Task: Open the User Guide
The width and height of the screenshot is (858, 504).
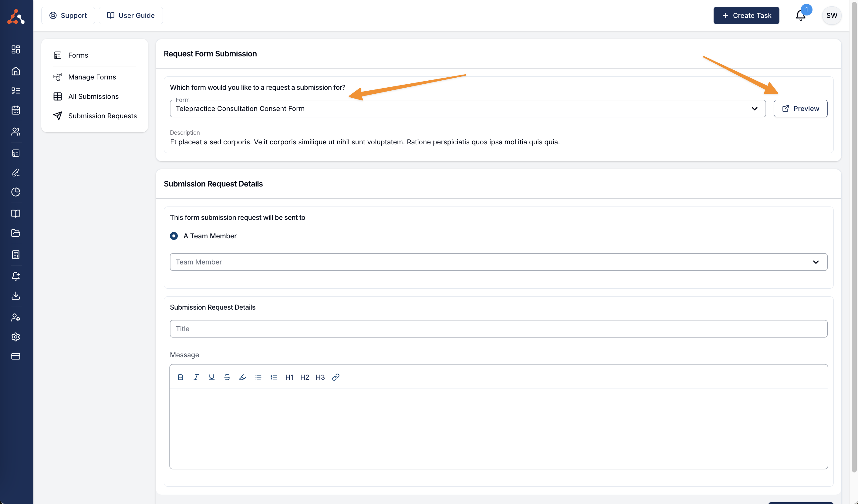Action: tap(131, 15)
